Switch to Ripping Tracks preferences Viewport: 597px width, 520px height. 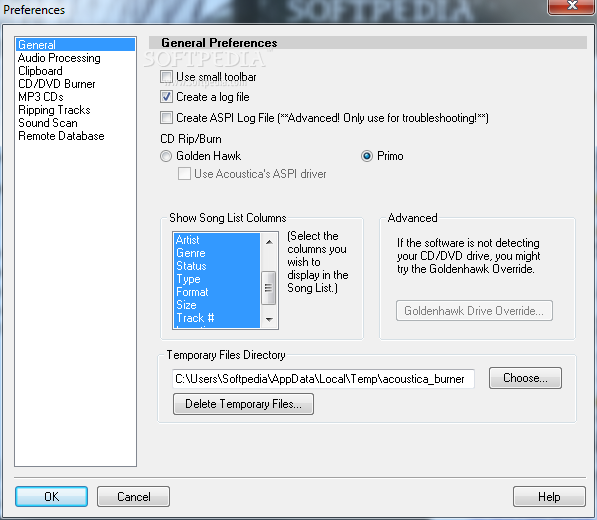[x=54, y=110]
